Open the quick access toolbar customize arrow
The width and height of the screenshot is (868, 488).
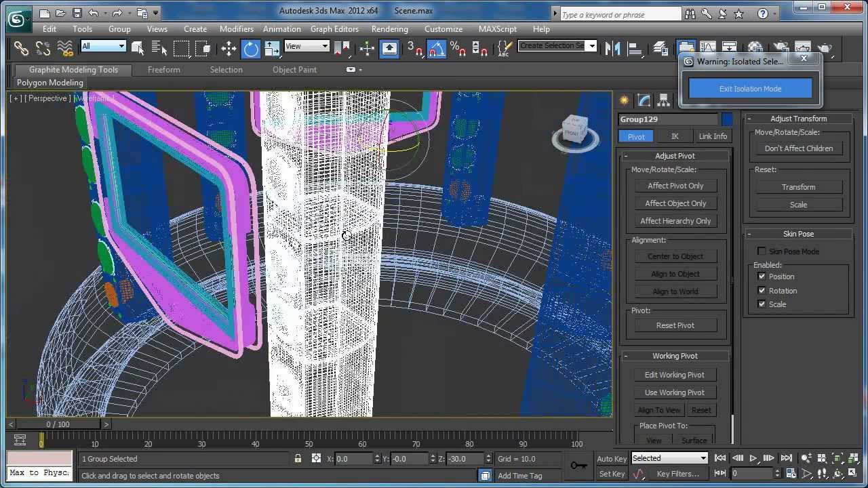156,13
